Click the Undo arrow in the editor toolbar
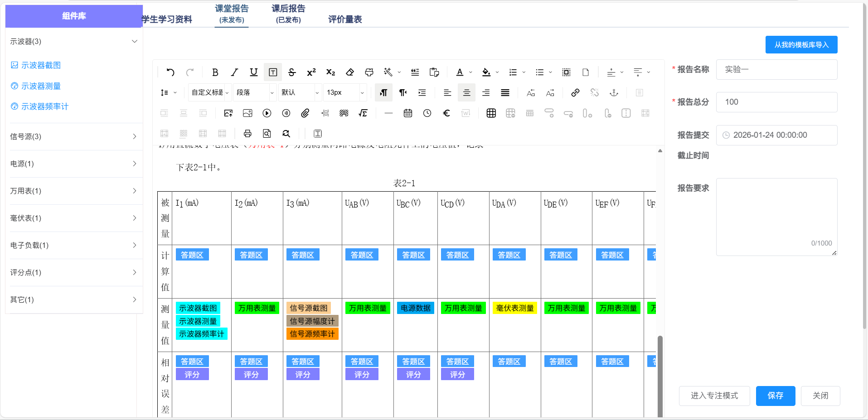Viewport: 868px width, 420px height. pyautogui.click(x=170, y=72)
